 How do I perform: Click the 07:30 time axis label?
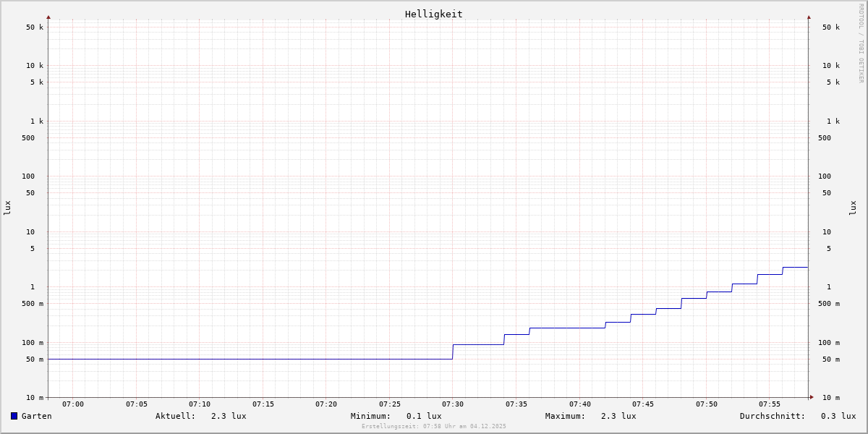point(453,404)
